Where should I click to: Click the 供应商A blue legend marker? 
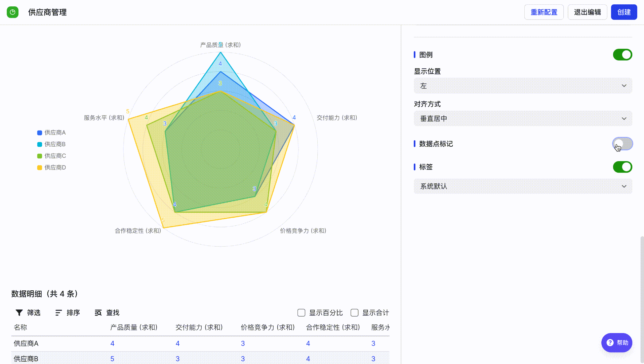pos(39,133)
